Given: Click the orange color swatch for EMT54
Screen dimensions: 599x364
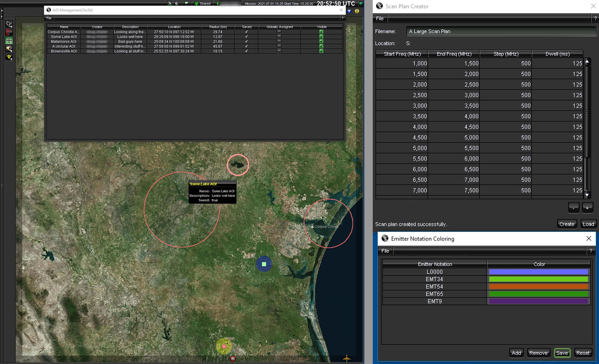Looking at the screenshot, I should coord(539,287).
